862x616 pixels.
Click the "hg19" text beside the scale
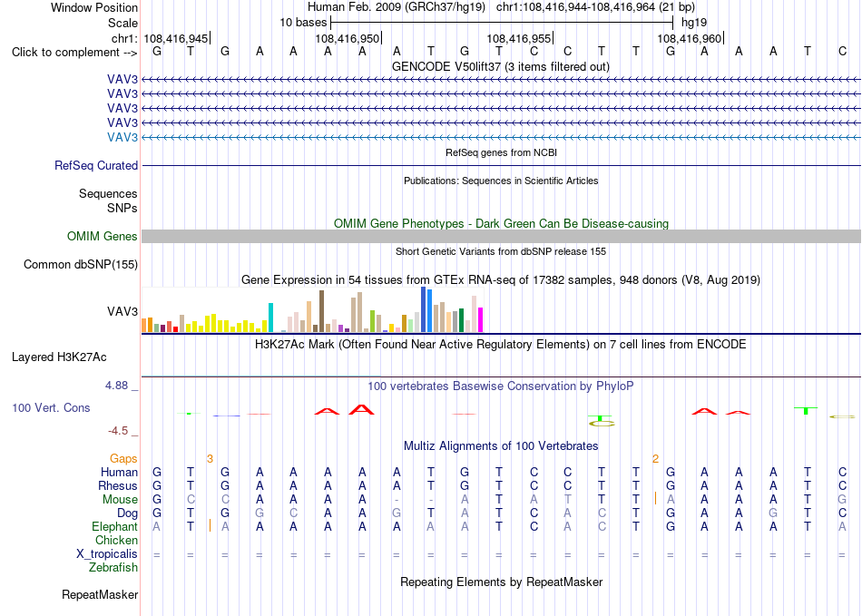(694, 23)
